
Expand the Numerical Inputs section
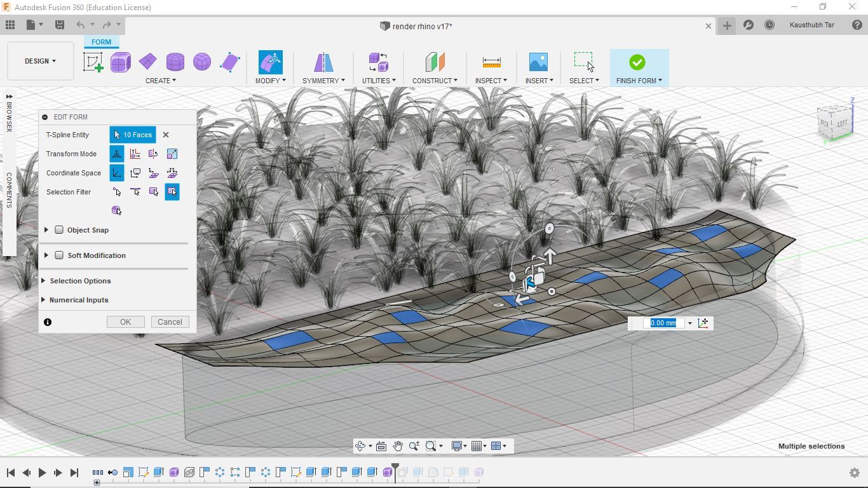point(79,300)
